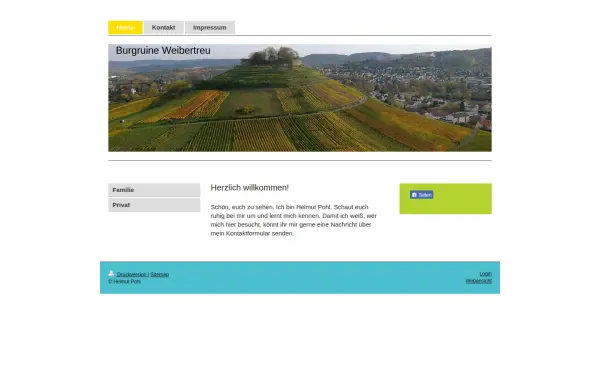
Task: Click the printer icon in the footer
Action: click(x=111, y=273)
